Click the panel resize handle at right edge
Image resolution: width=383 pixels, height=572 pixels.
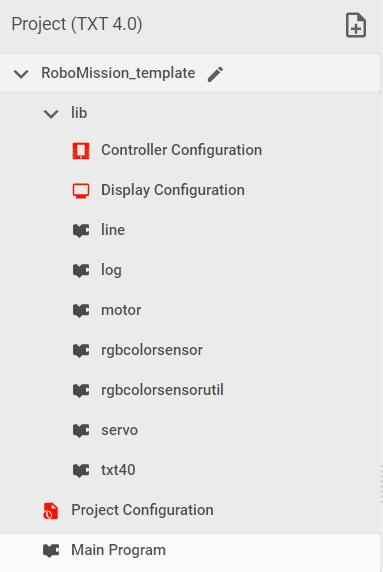[381, 484]
